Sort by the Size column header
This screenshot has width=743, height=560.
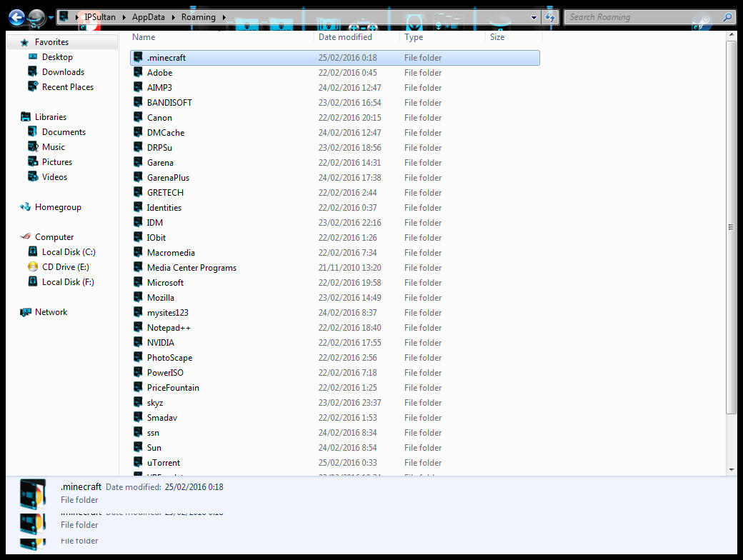click(497, 37)
